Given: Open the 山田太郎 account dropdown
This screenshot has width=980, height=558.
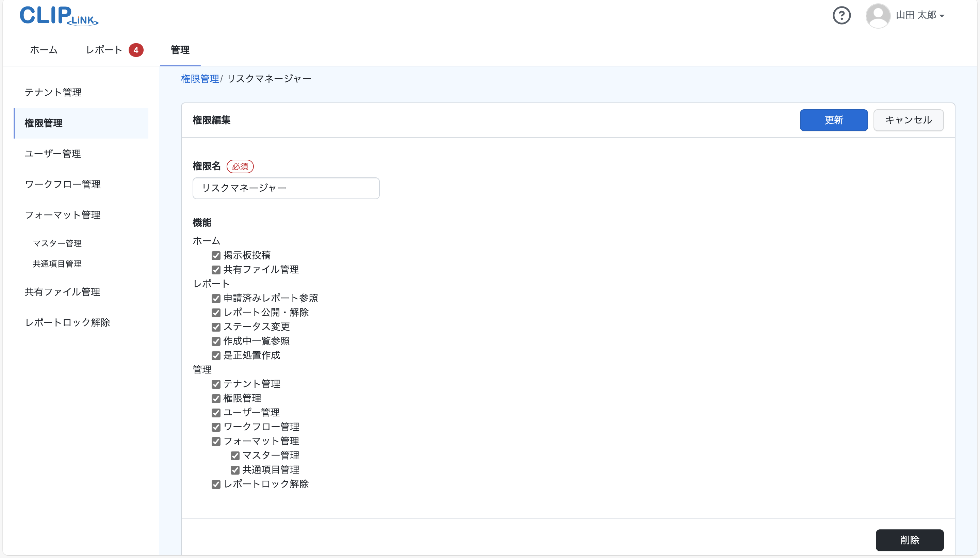Looking at the screenshot, I should point(918,15).
